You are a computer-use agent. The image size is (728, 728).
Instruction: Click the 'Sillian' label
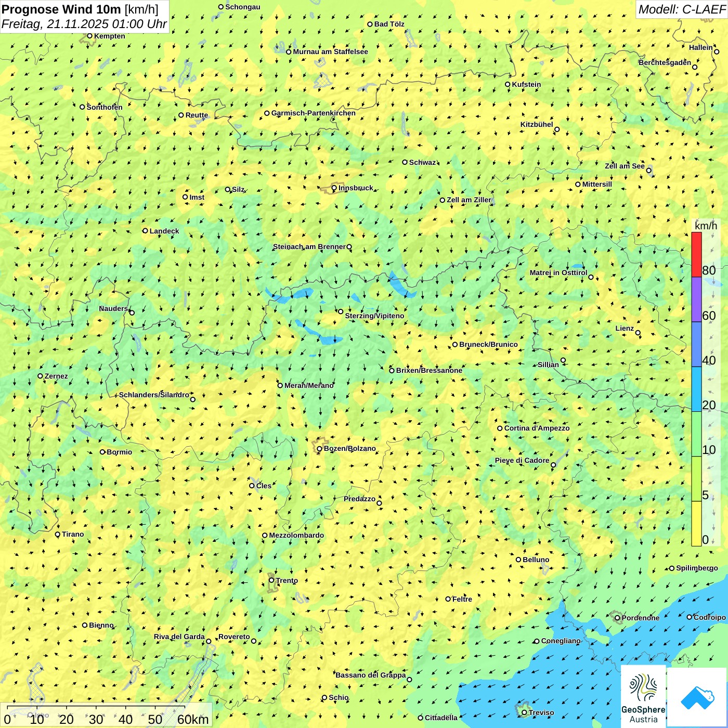pos(548,365)
